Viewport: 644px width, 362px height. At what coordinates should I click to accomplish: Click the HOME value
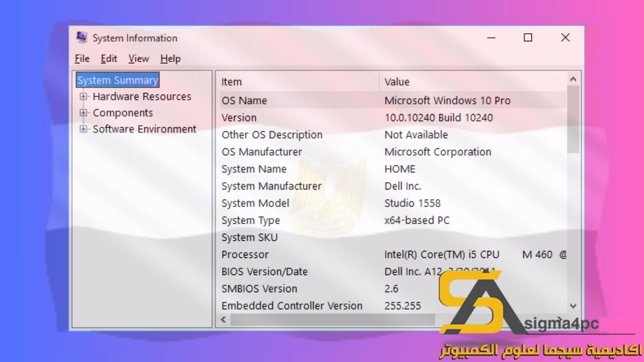pos(400,169)
